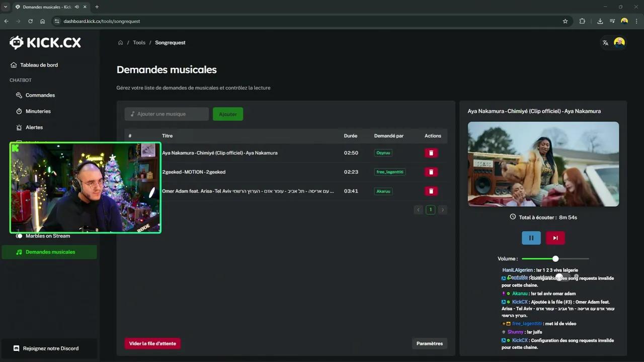This screenshot has height=362, width=644.
Task: Open the Chrome profile menu
Action: point(624,21)
